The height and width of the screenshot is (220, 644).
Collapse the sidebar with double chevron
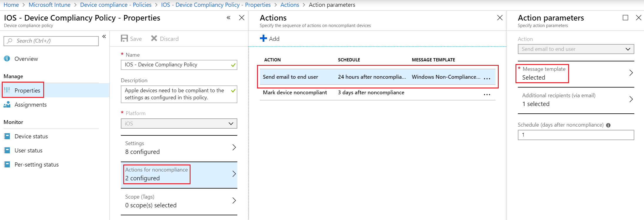click(104, 37)
